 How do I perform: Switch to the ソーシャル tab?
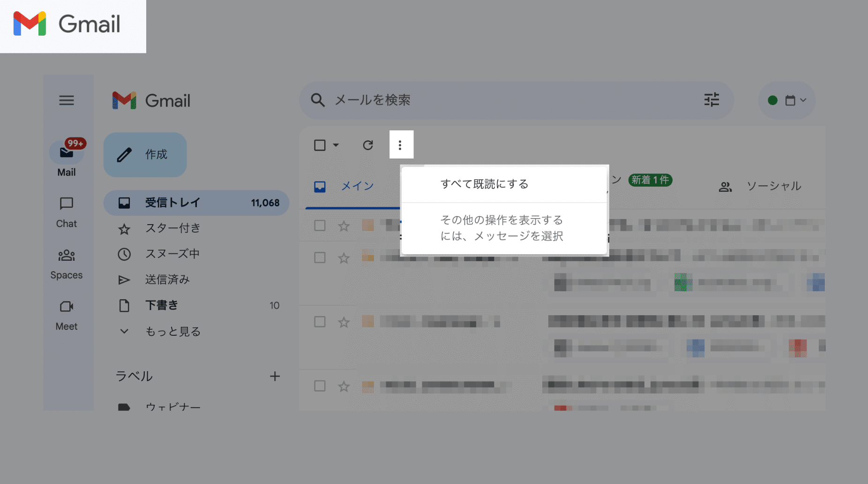[760, 186]
